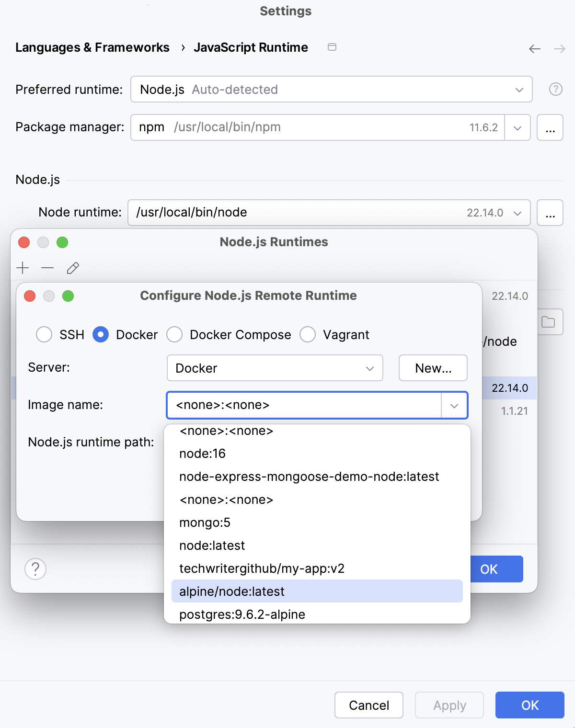The width and height of the screenshot is (575, 728).
Task: Select the SSH connection type
Action: click(44, 334)
